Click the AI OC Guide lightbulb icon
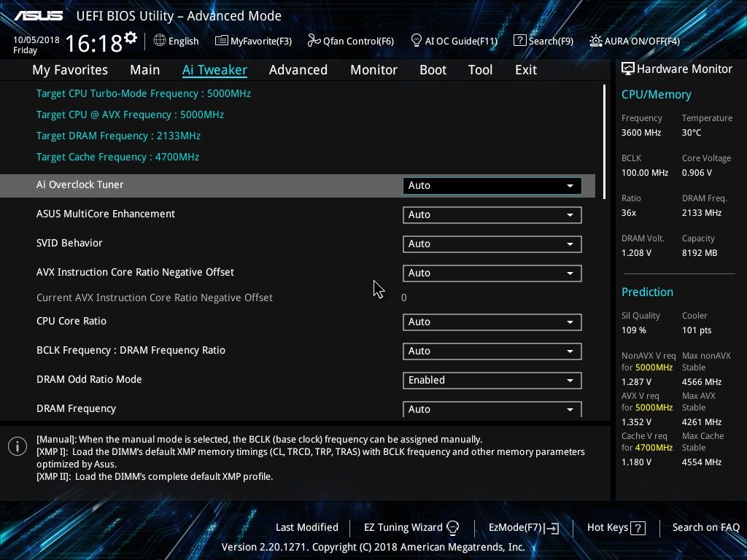This screenshot has width=747, height=560. [416, 41]
